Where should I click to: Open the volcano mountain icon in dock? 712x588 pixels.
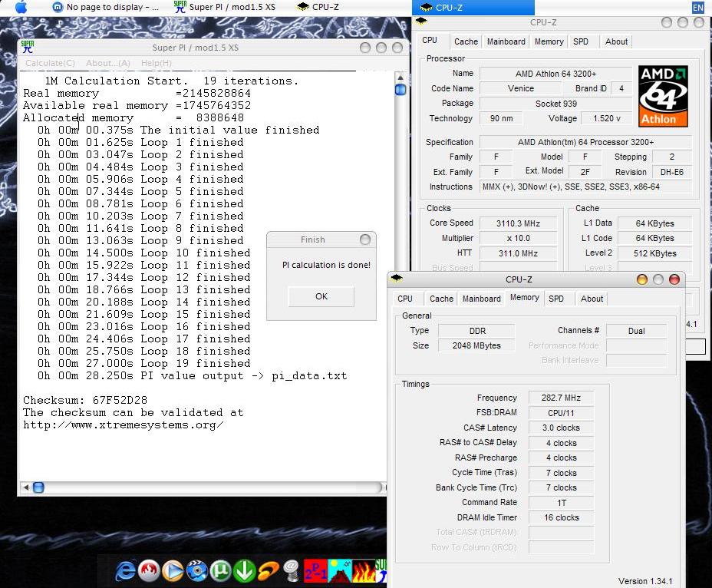click(340, 571)
